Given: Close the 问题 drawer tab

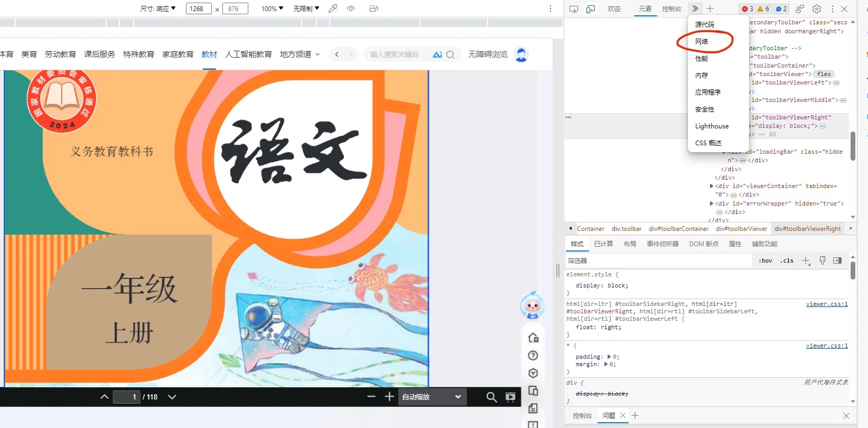Looking at the screenshot, I should click(x=623, y=416).
